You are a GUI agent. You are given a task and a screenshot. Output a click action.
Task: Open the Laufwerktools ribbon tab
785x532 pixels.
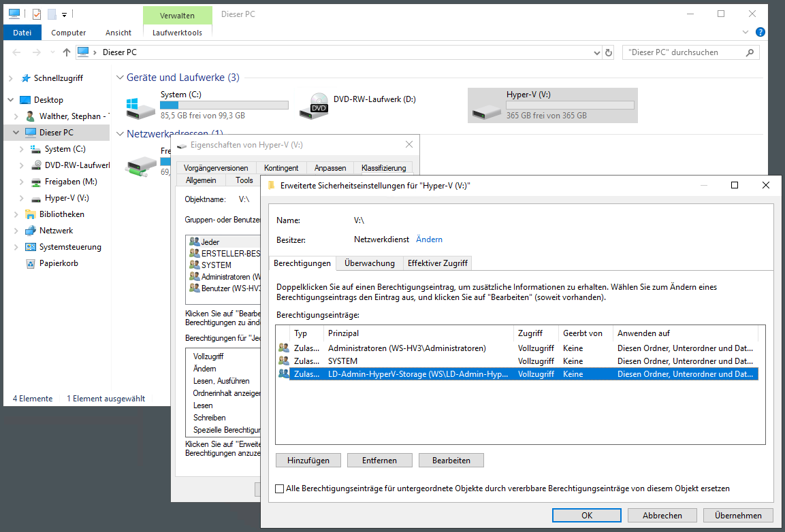pyautogui.click(x=177, y=33)
